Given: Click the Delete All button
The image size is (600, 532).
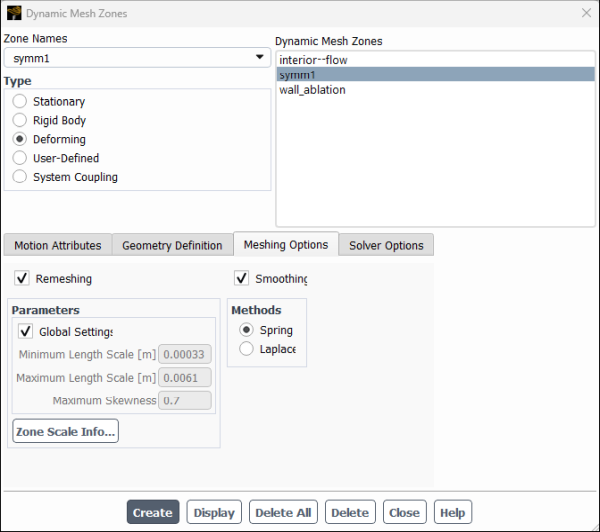Looking at the screenshot, I should [x=283, y=513].
